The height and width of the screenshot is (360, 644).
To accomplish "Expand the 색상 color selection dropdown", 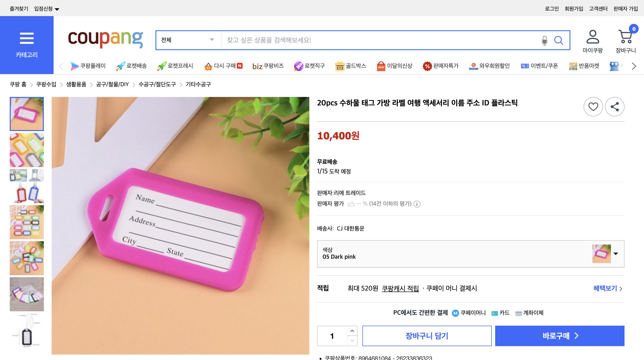I will pyautogui.click(x=616, y=254).
